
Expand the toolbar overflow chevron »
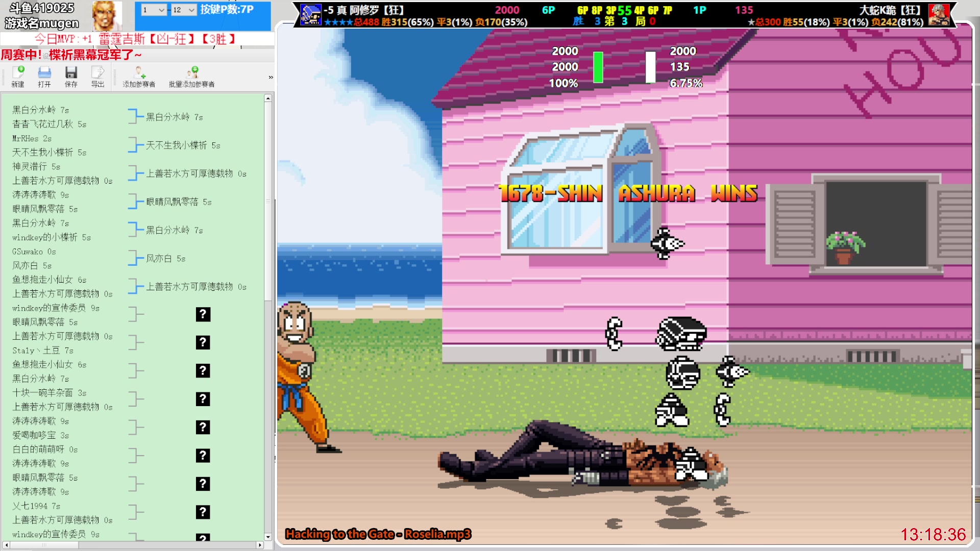271,77
